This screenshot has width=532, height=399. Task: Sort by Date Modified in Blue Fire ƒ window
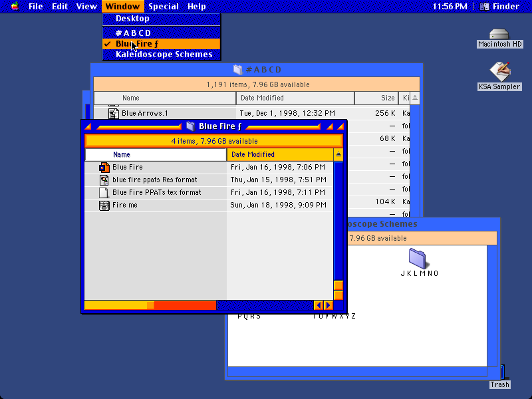pyautogui.click(x=280, y=155)
